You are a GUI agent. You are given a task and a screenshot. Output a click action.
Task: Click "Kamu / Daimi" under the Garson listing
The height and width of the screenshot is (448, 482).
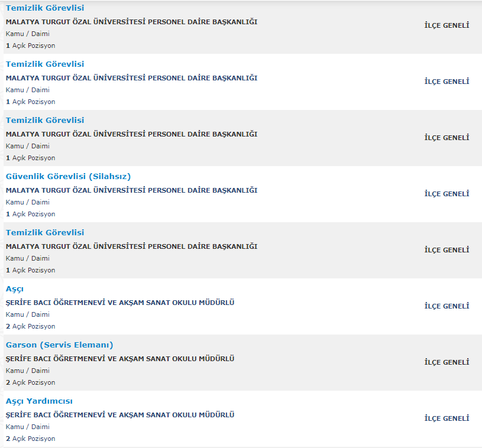click(x=27, y=371)
